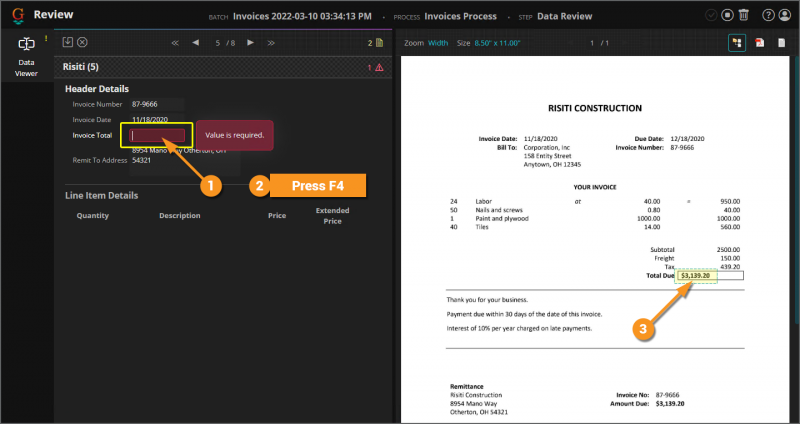Click the Header Details section title
The image size is (800, 424).
coord(97,89)
